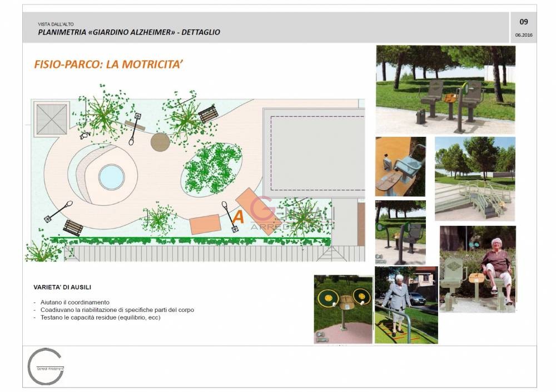The image size is (556, 392).
Task: Click the PLANIMETRIA GIARDINO ALZHEIMER title
Action: [x=129, y=32]
